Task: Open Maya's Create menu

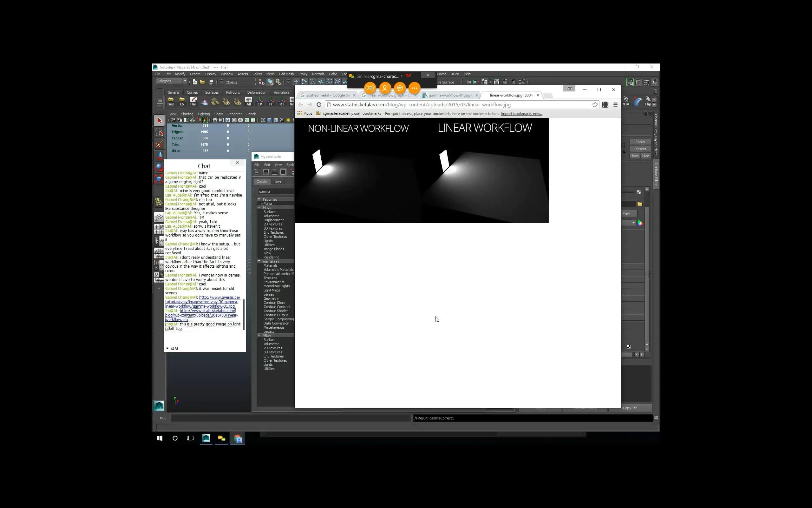Action: [195, 74]
